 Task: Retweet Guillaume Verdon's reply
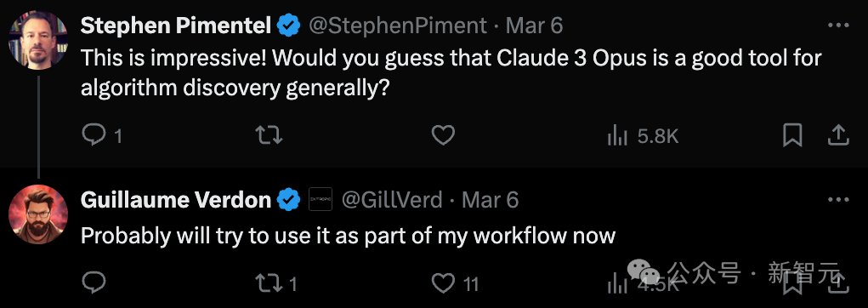coord(276,283)
